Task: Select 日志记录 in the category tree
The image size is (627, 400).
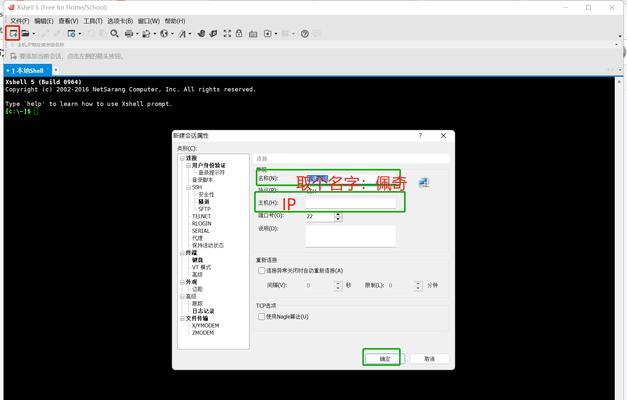Action: click(203, 311)
